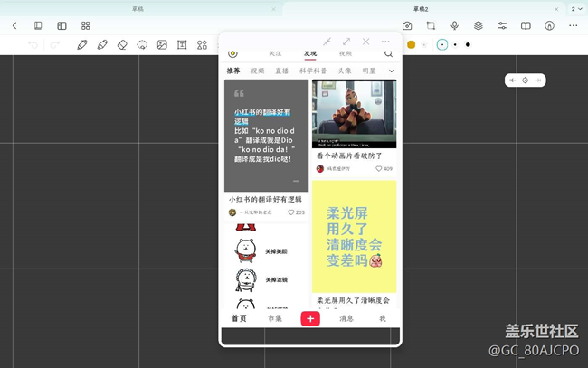The height and width of the screenshot is (368, 588).
Task: Select the lasso selection tool
Action: pos(142,45)
